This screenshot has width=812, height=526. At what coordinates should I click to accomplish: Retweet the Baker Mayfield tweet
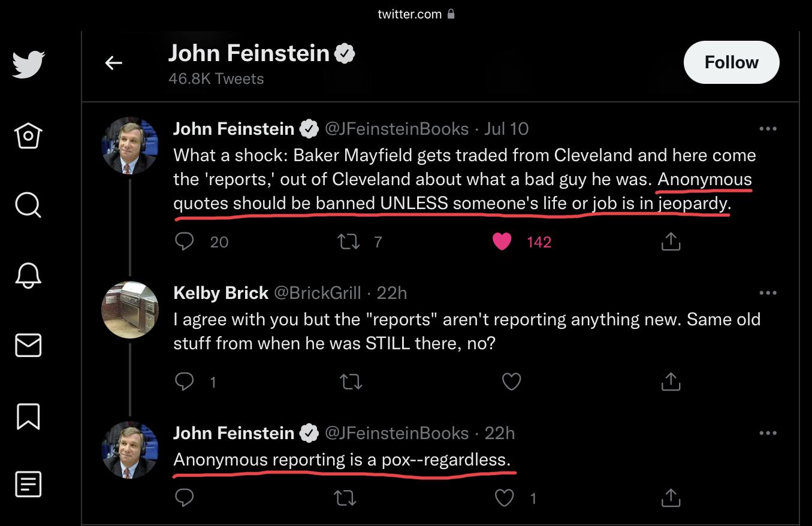pos(348,241)
